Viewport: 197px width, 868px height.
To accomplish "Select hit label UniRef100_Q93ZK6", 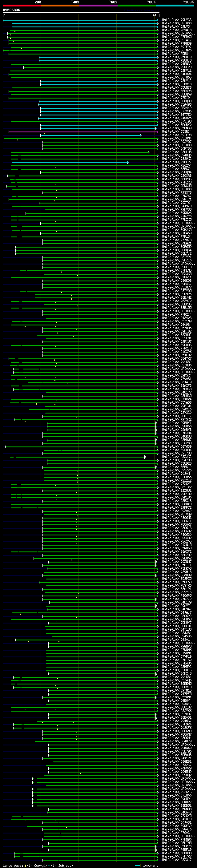I will pyautogui.click(x=177, y=470).
